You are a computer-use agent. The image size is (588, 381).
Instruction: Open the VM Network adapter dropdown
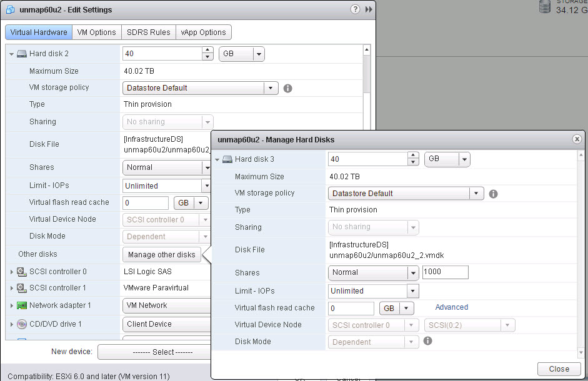[x=166, y=305]
